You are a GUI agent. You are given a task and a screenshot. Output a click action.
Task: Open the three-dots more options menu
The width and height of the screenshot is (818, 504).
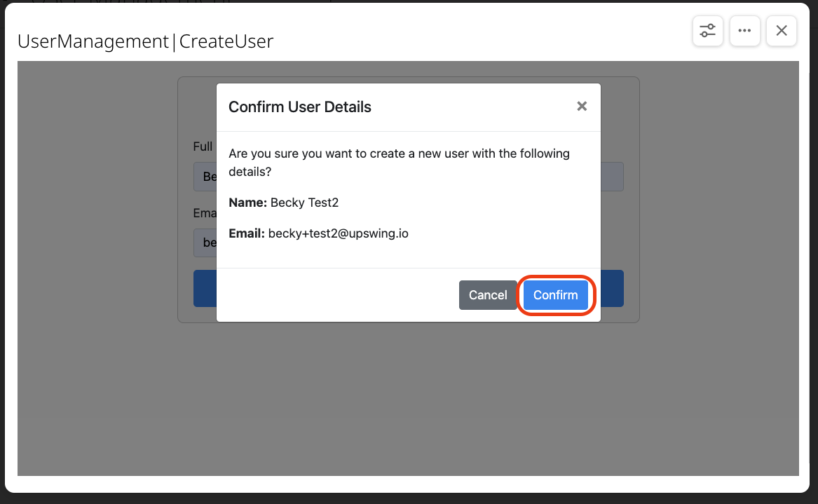[x=744, y=31]
